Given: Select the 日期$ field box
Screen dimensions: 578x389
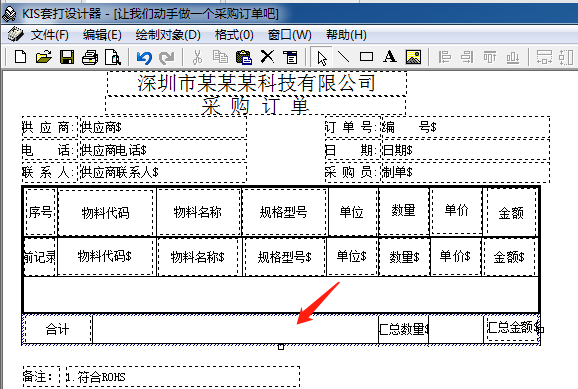Looking at the screenshot, I should tap(465, 150).
